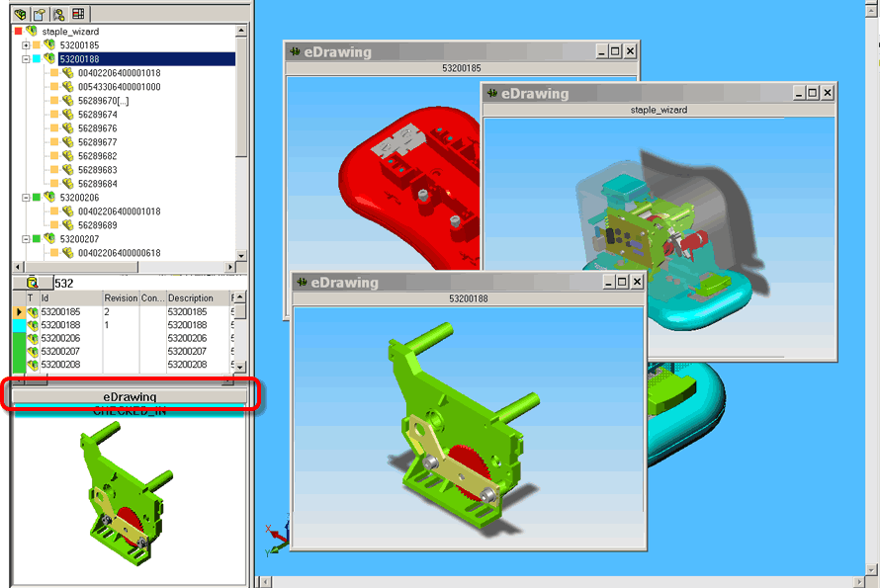Collapse tree node 53200207
880x588 pixels.
26,239
